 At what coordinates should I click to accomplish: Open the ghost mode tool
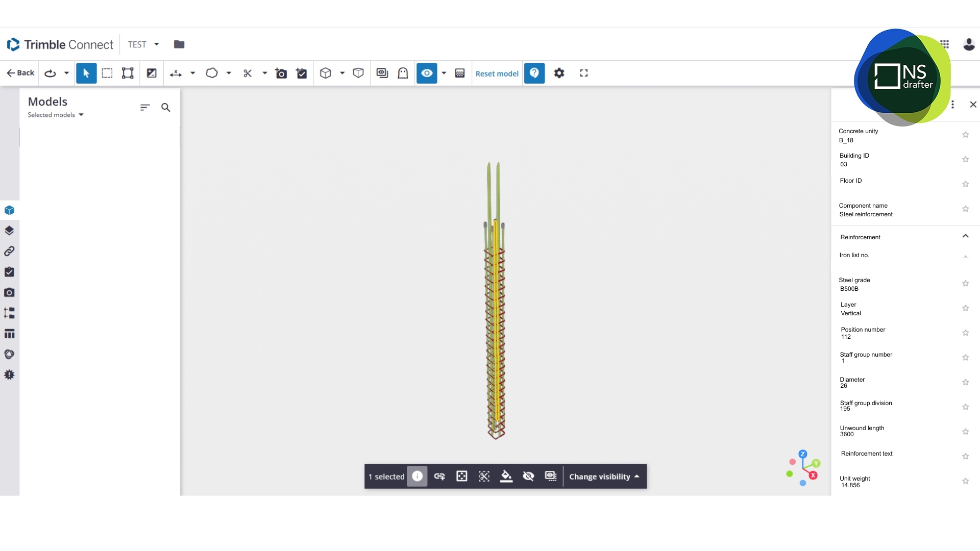(403, 73)
